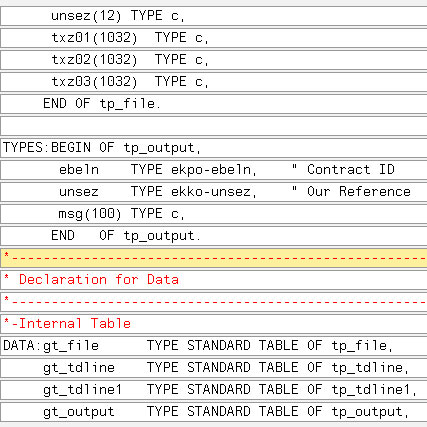Click the comment '*-Internal Table'
This screenshot has width=427, height=427.
(213, 324)
